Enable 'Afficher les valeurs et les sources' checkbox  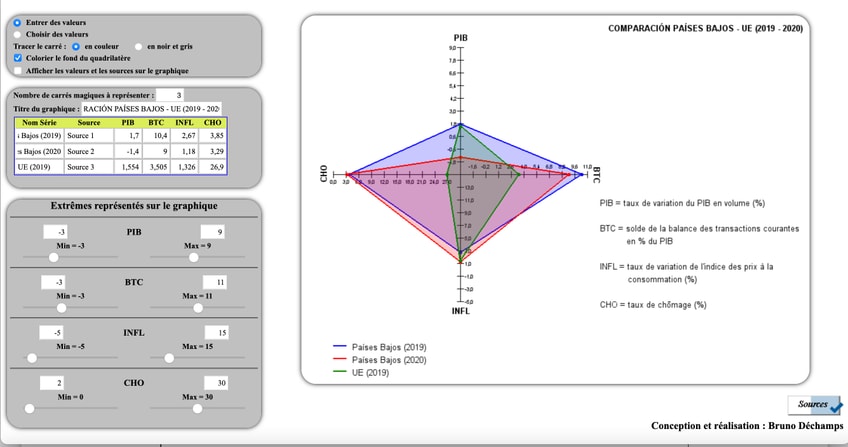point(18,71)
